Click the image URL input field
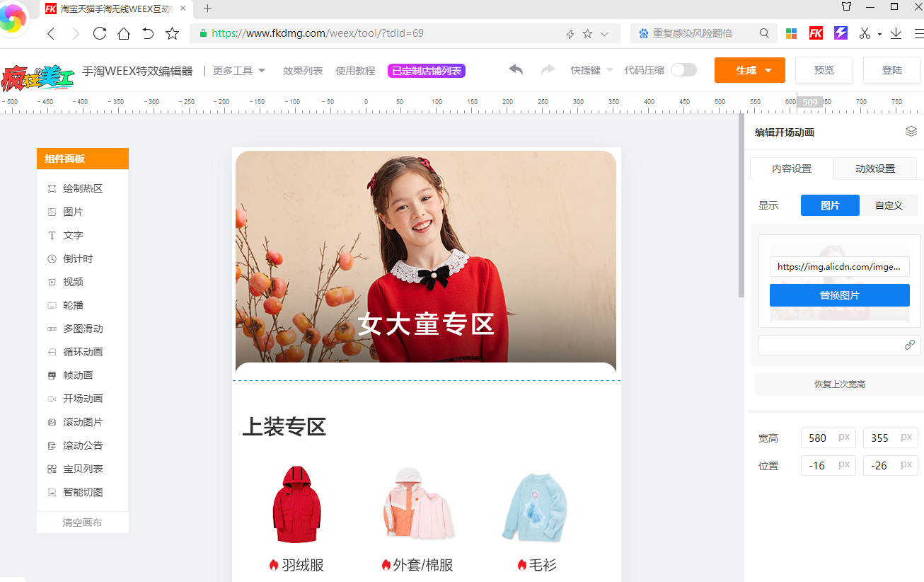 coord(840,267)
